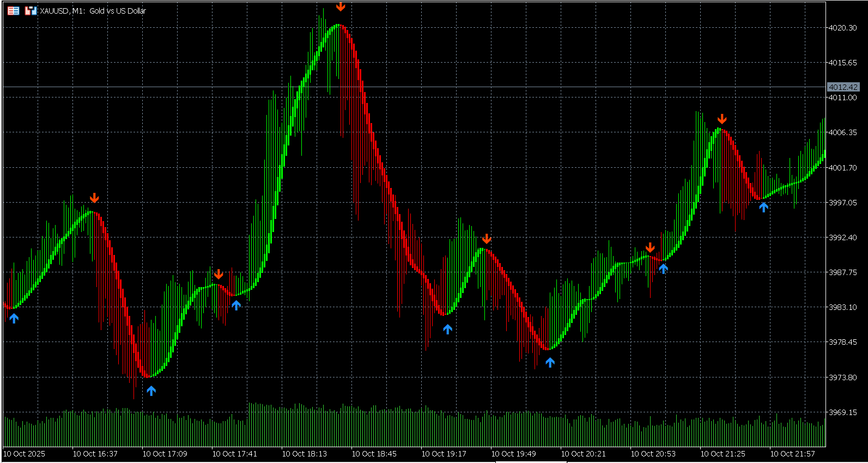Screen dimensions: 868x463
Task: Select the first blue buy arrow below 10 Oct 2025 start
Action: point(14,318)
